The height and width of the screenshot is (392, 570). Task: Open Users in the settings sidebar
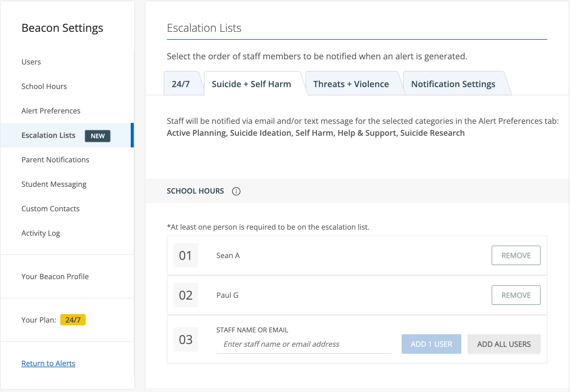31,62
